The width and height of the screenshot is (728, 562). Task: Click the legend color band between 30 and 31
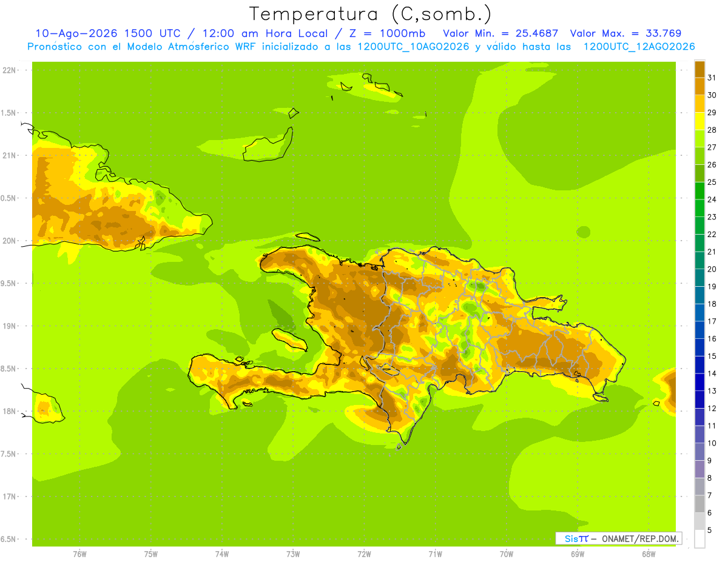coord(699,86)
